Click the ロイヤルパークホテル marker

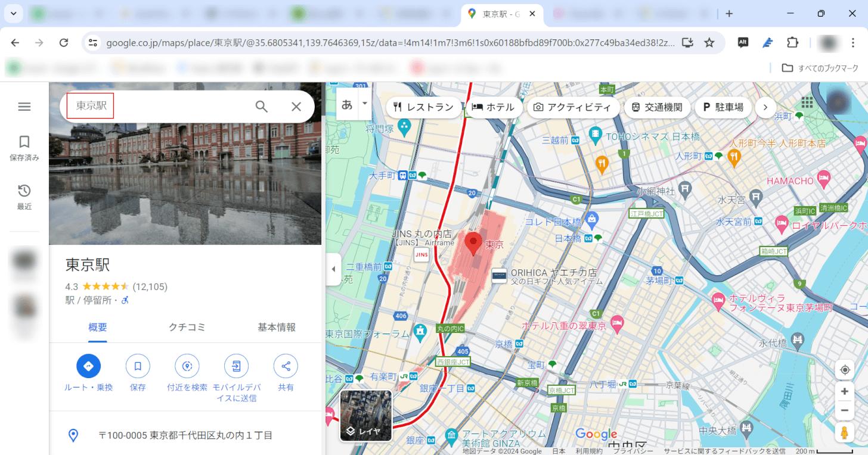click(782, 225)
